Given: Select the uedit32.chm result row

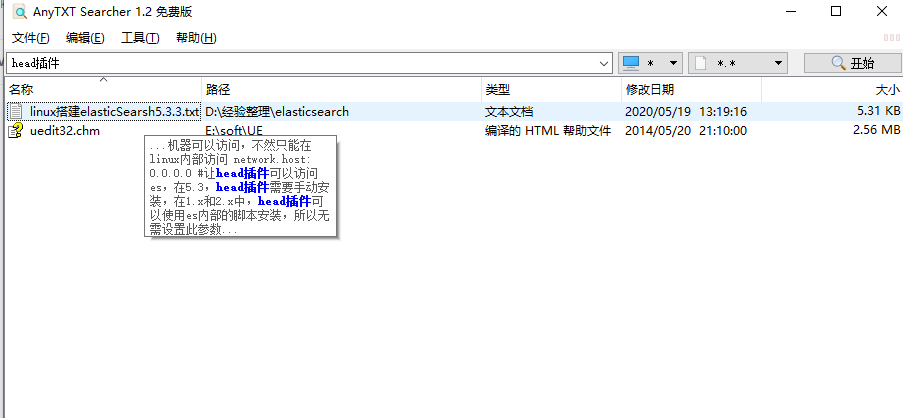Looking at the screenshot, I should (65, 131).
